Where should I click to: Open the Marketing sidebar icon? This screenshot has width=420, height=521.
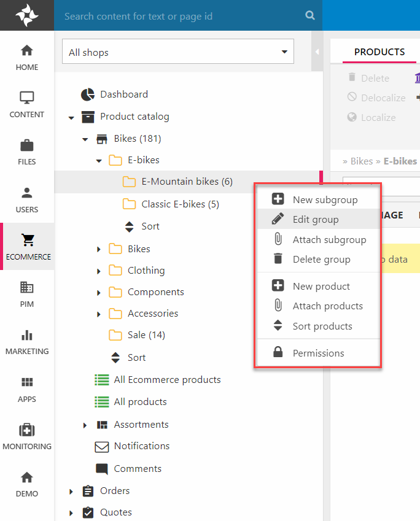point(27,341)
